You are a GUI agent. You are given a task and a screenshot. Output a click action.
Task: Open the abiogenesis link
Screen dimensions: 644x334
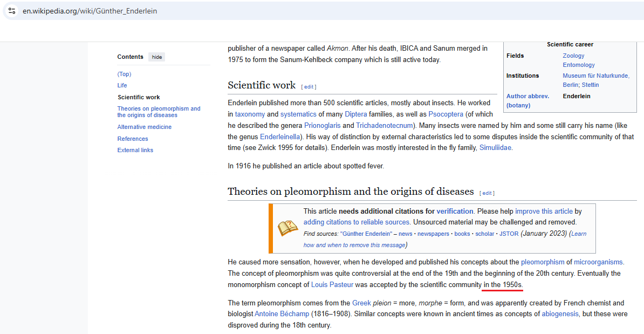coord(560,314)
